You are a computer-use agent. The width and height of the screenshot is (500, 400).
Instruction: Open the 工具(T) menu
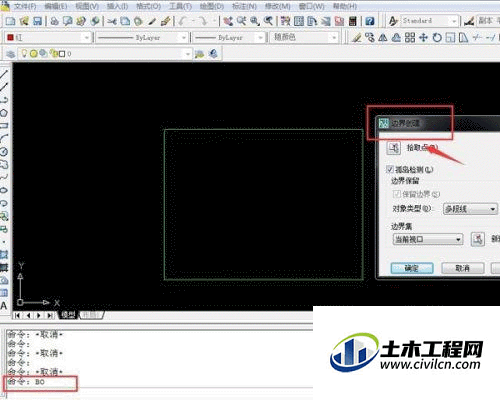[x=180, y=6]
